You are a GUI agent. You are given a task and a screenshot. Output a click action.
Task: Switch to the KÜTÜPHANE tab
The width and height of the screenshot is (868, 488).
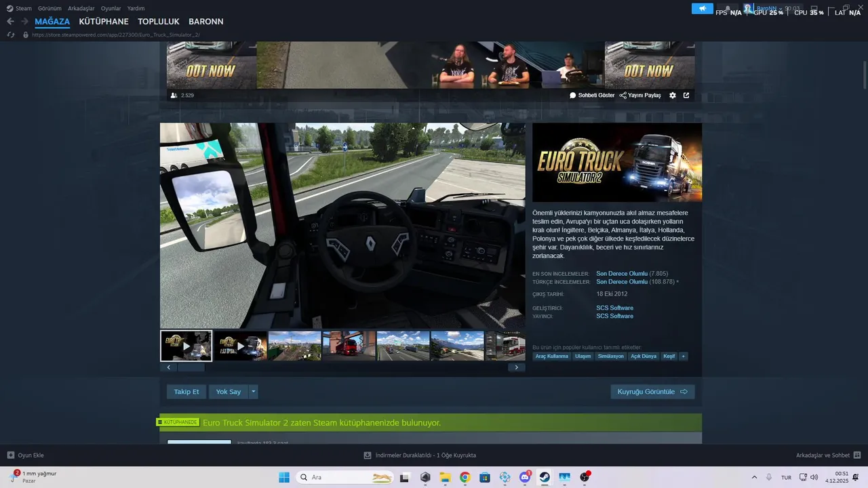point(104,22)
